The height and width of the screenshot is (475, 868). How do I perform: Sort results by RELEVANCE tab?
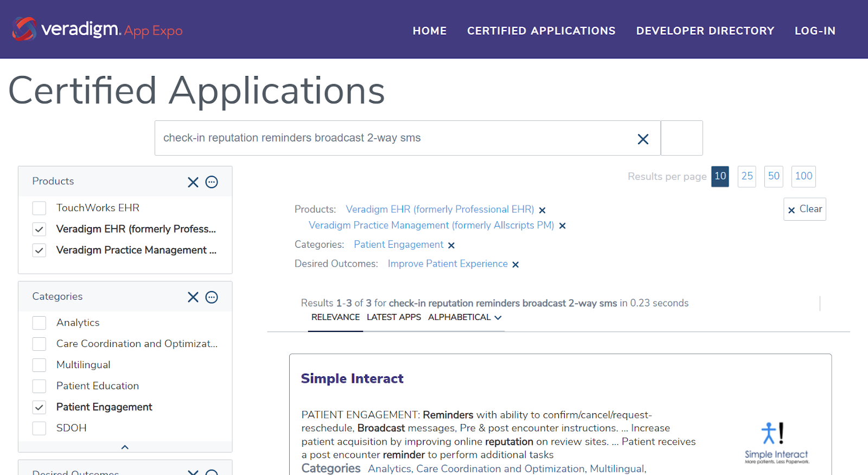pos(335,317)
